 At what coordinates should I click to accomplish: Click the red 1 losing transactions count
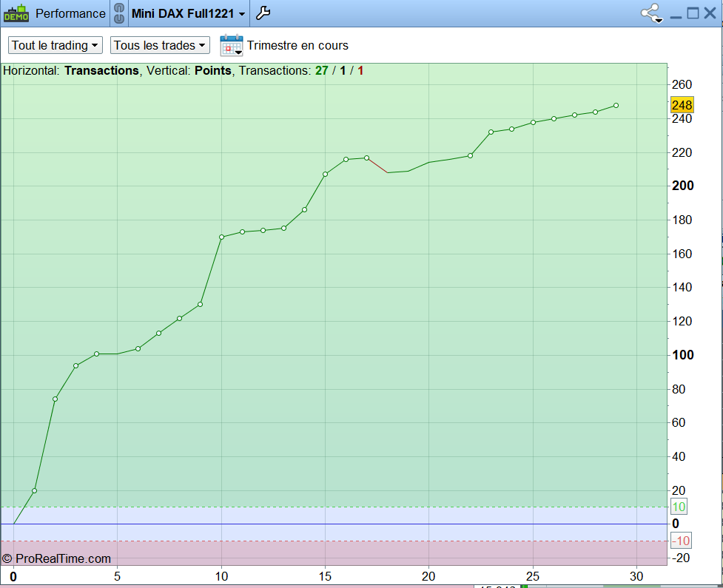click(360, 70)
